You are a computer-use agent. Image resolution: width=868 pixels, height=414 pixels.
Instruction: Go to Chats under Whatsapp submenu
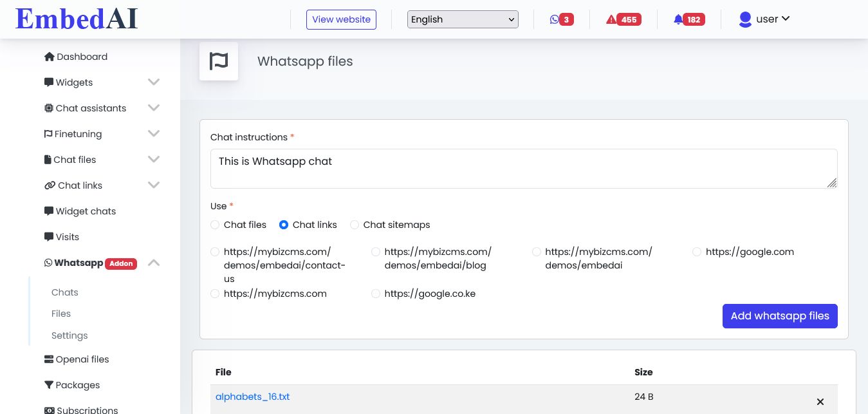(65, 292)
